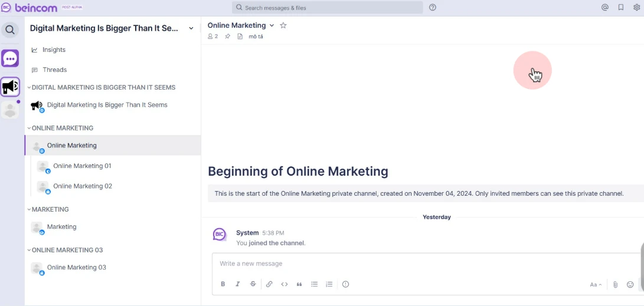The image size is (644, 306).
Task: Open recent mentions @ icon
Action: pyautogui.click(x=604, y=8)
